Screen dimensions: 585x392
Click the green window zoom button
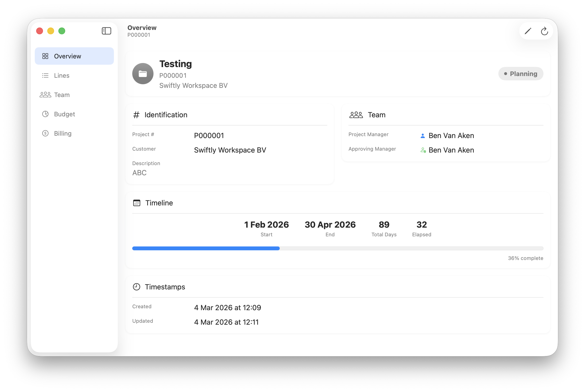62,31
